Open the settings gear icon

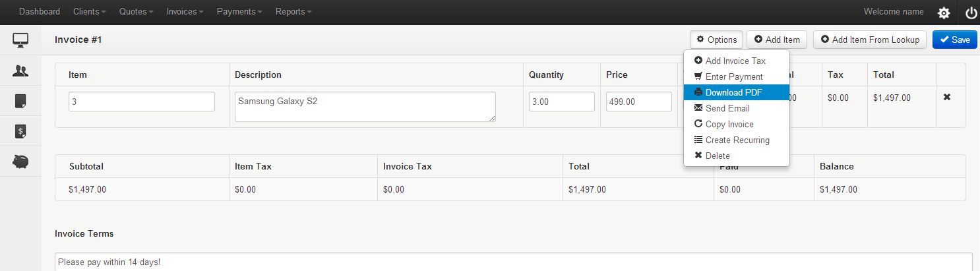coord(944,13)
